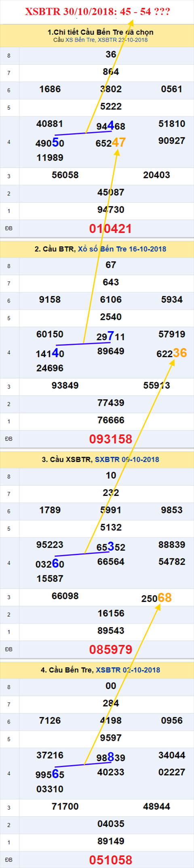
Task: Select the special prize number 085979
Action: [111, 650]
